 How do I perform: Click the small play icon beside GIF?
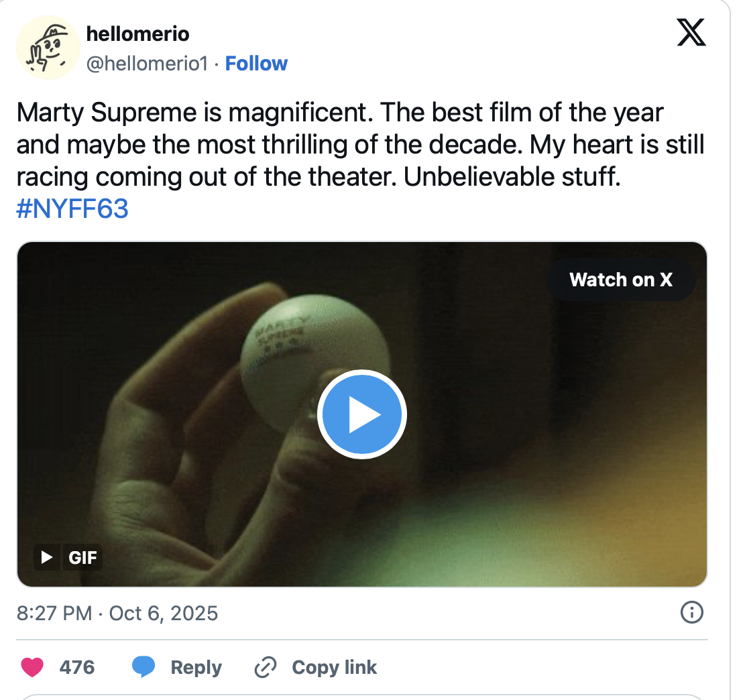pyautogui.click(x=47, y=557)
